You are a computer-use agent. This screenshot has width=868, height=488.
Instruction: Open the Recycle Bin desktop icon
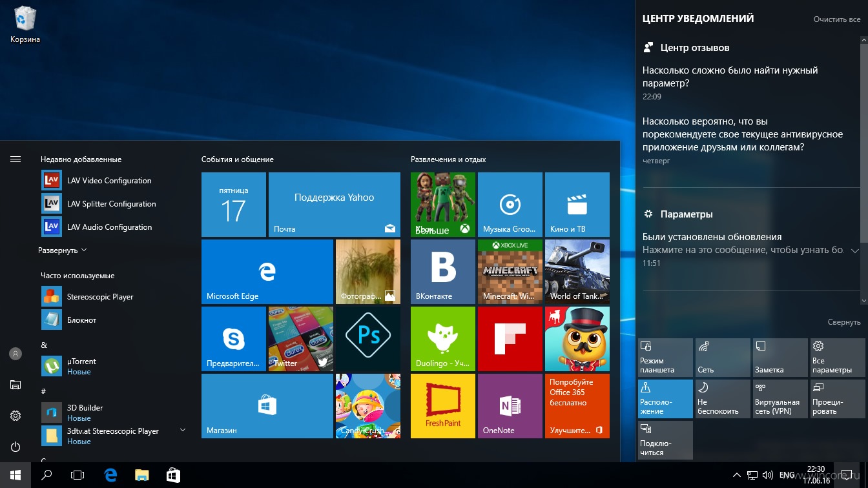click(25, 25)
